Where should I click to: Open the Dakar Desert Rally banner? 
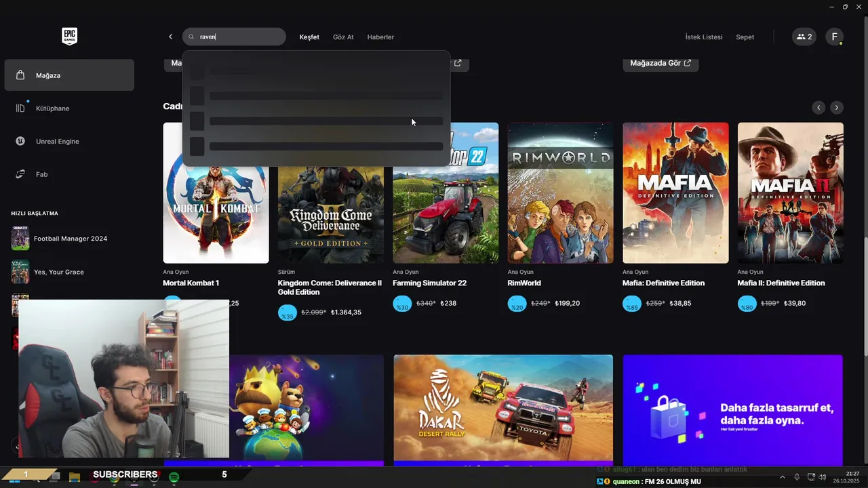click(503, 410)
